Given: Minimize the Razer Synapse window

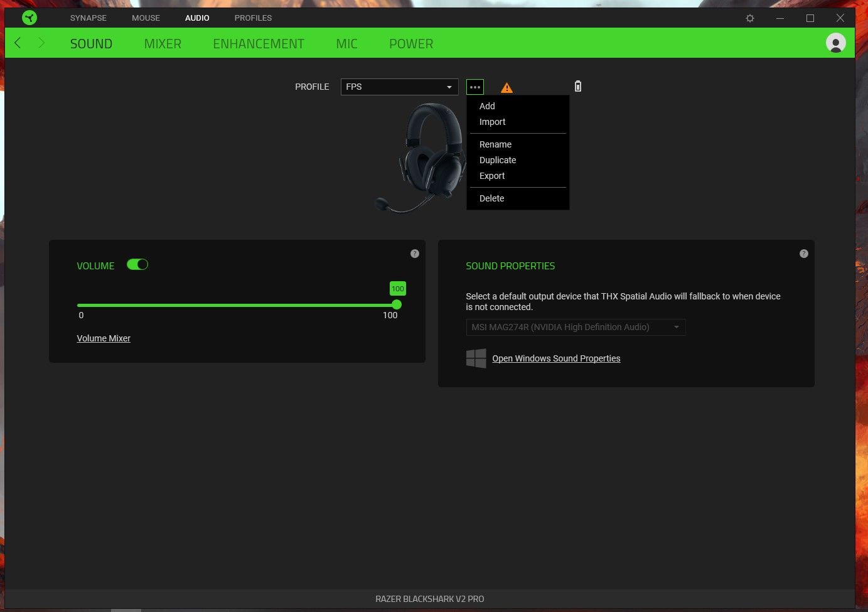Looking at the screenshot, I should (x=780, y=18).
